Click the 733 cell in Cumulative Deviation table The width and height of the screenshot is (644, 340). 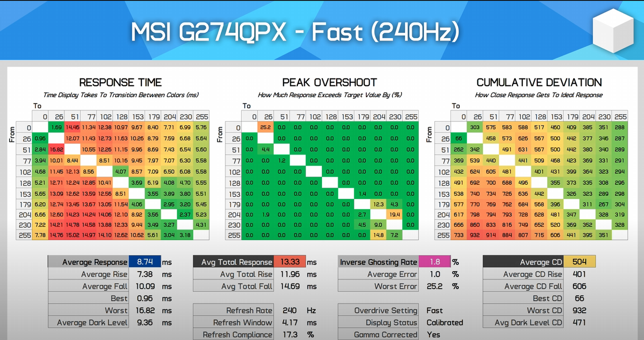tap(459, 235)
